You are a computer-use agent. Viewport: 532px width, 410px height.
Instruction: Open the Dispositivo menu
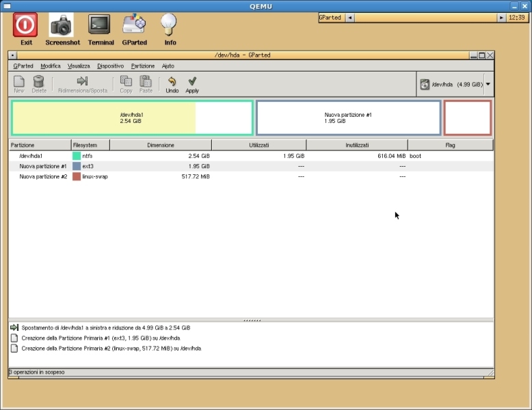110,66
